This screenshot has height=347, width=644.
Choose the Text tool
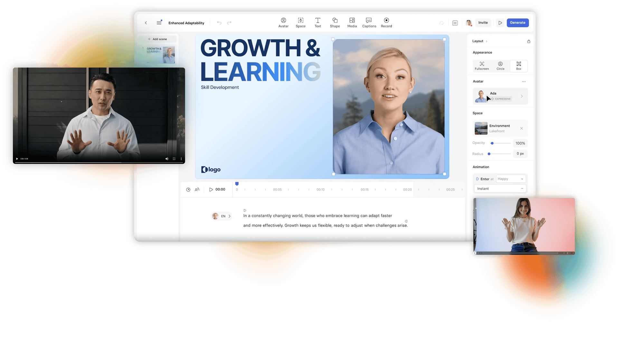pos(317,23)
